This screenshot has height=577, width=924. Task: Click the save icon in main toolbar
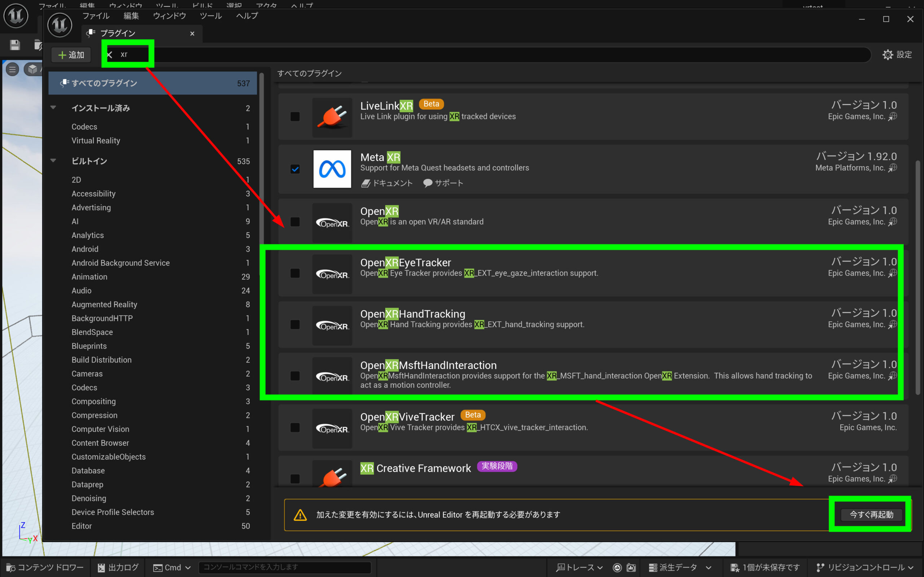[15, 45]
